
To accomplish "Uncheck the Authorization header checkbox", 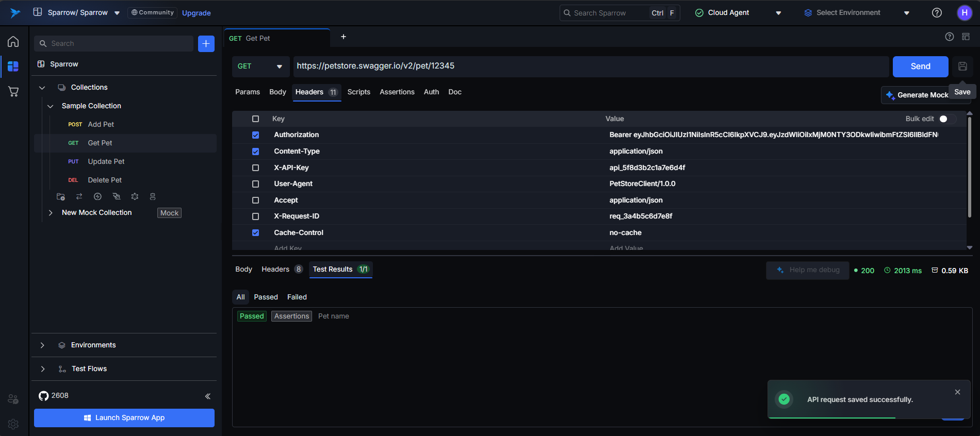I will 255,135.
